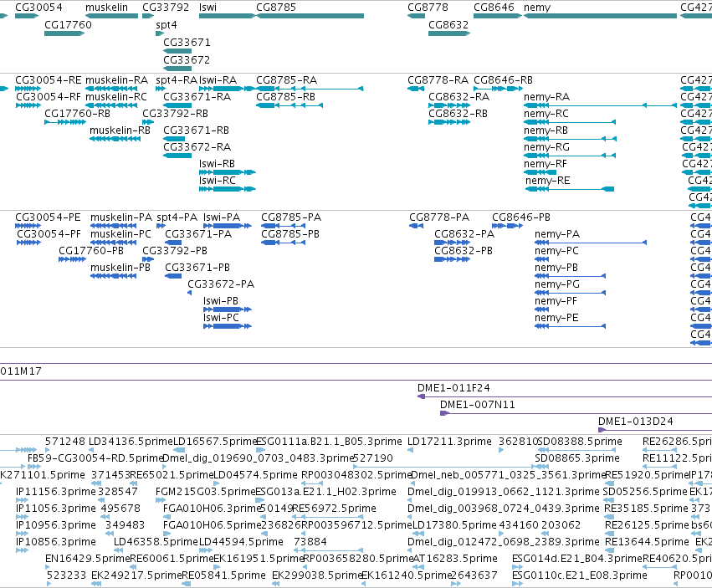Open the Iswi gene feature
Image resolution: width=712 pixels, height=588 pixels.
[x=227, y=16]
